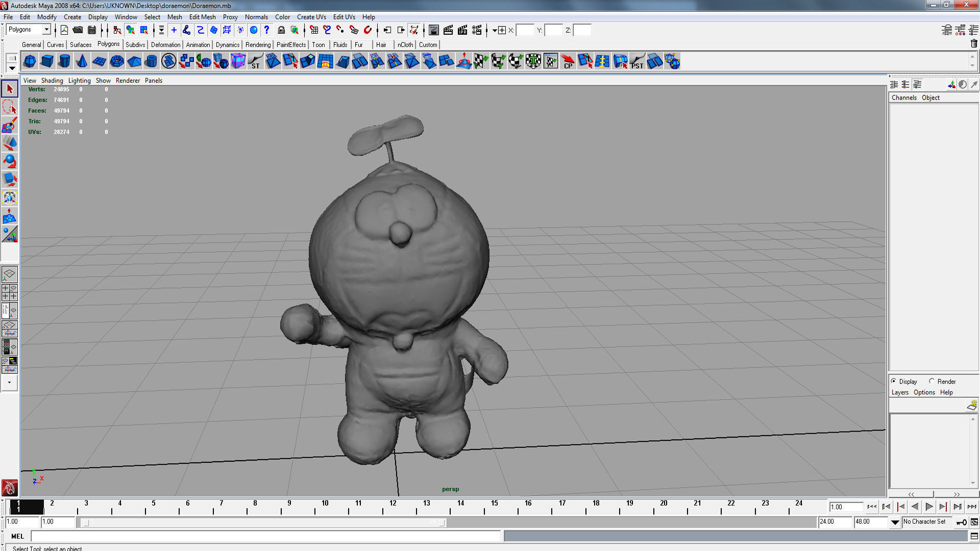Open the input field mode dropdown arrow
Image resolution: width=980 pixels, height=551 pixels.
[495, 30]
